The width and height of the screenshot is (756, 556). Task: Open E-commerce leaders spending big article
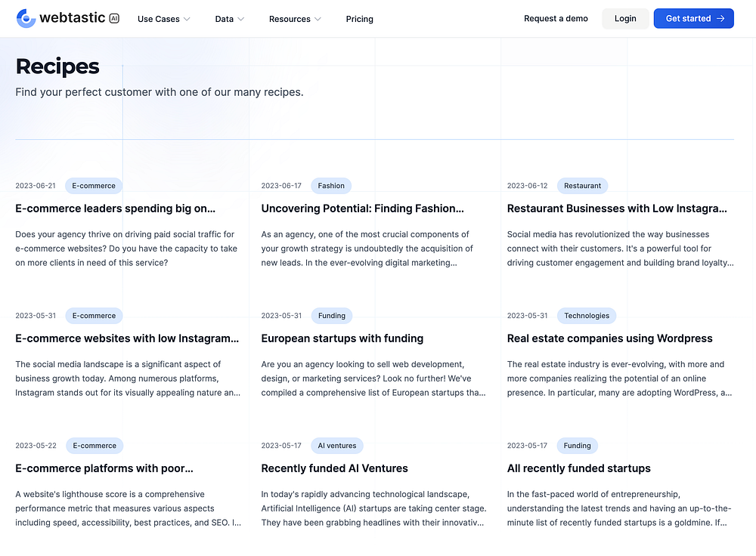115,208
